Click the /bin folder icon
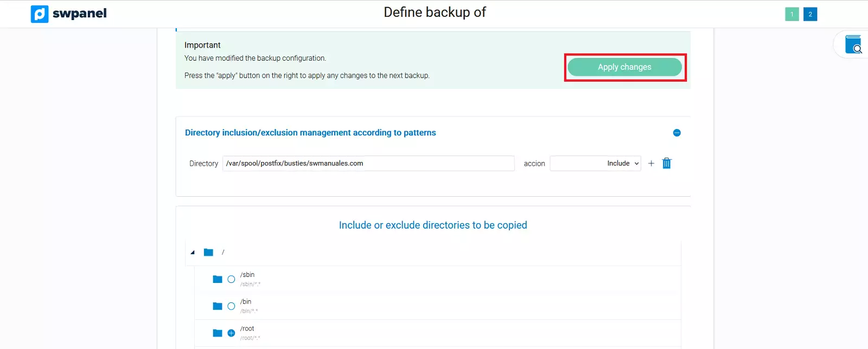The width and height of the screenshot is (868, 349). (218, 306)
